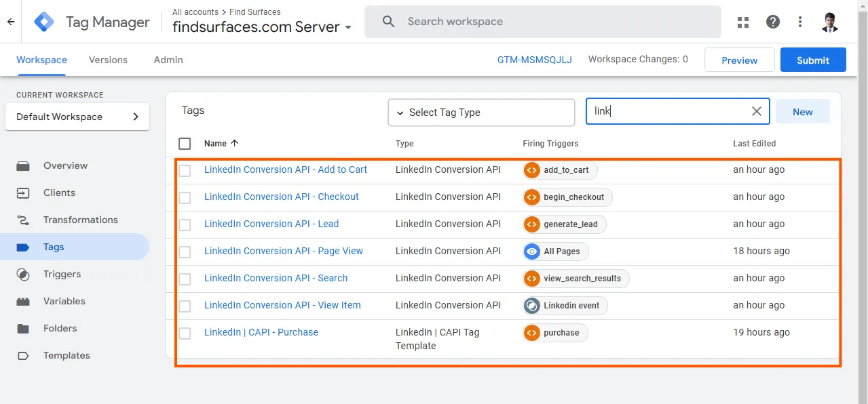
Task: Open the three-dot more options menu
Action: point(800,22)
